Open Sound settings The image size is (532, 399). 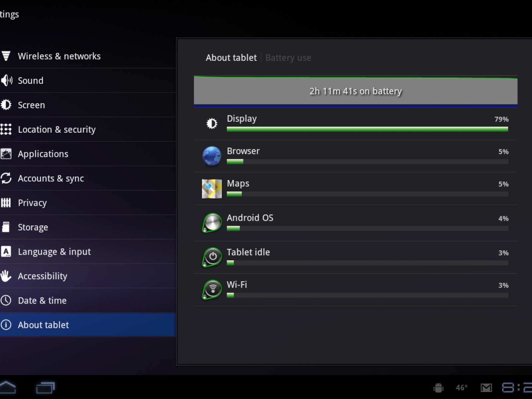[31, 80]
